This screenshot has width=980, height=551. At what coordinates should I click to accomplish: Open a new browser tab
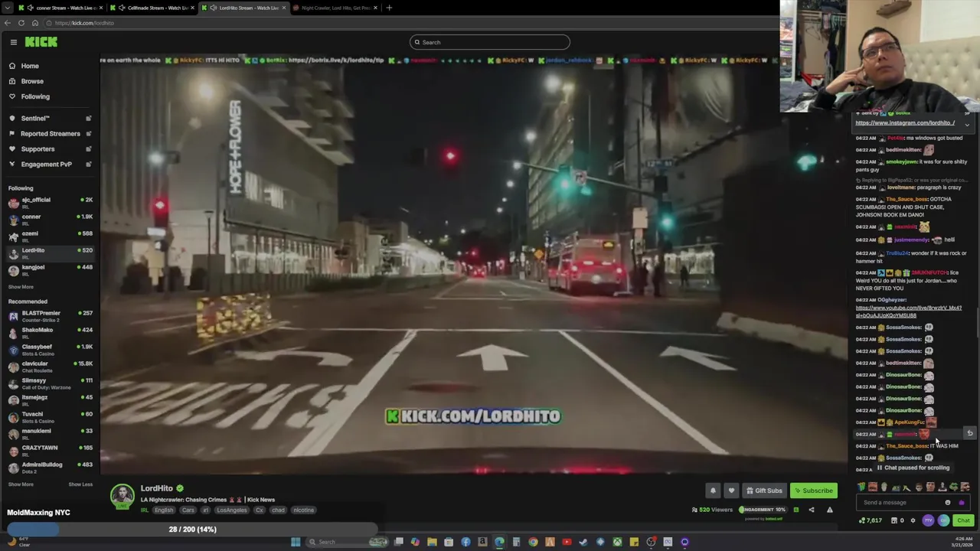(x=389, y=8)
